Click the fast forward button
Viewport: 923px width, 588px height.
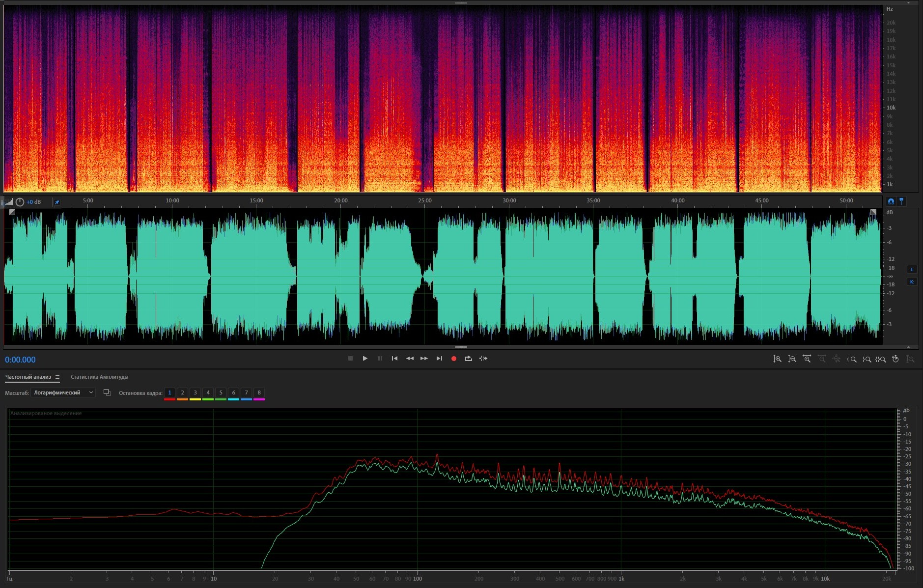coord(424,359)
